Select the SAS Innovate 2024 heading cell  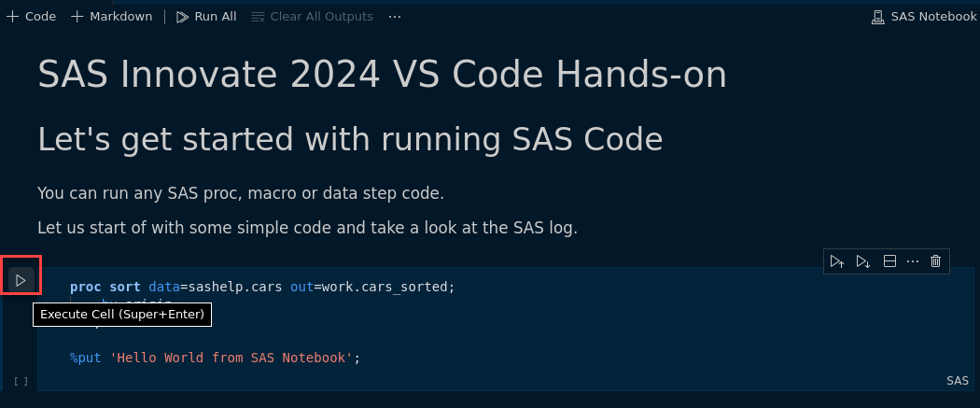(382, 75)
